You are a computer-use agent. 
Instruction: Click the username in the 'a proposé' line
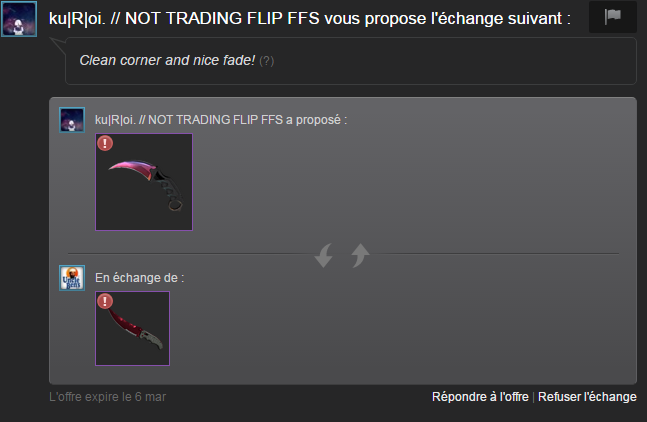[189, 120]
